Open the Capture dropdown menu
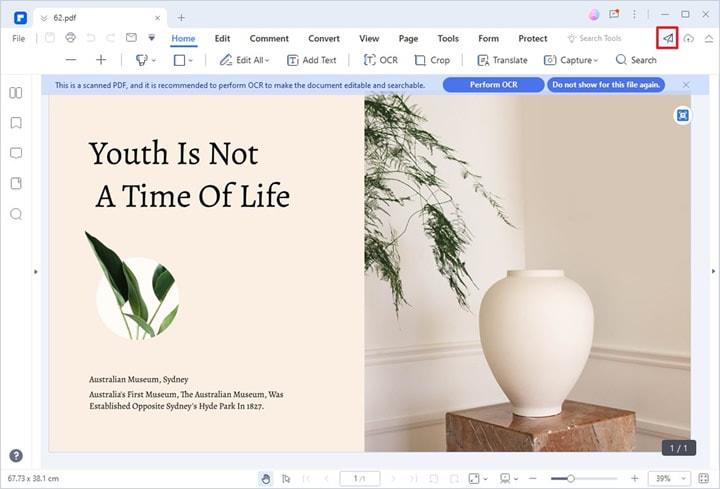The width and height of the screenshot is (720, 489). 571,60
